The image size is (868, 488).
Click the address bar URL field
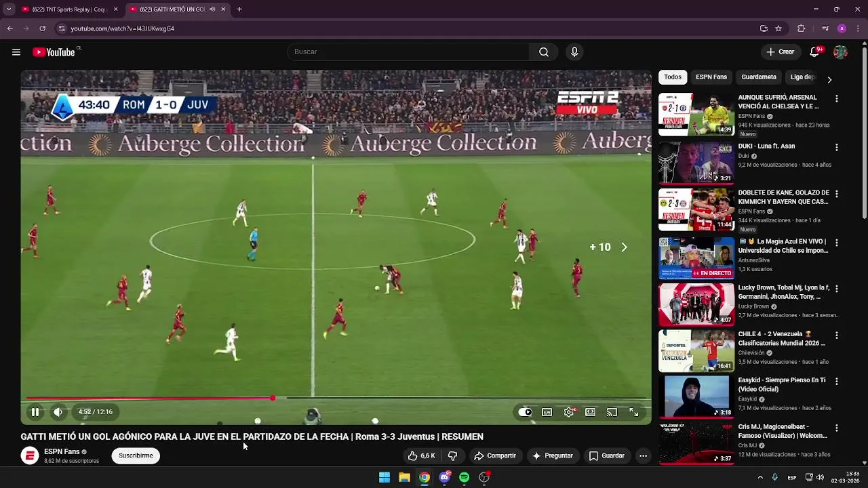point(407,28)
